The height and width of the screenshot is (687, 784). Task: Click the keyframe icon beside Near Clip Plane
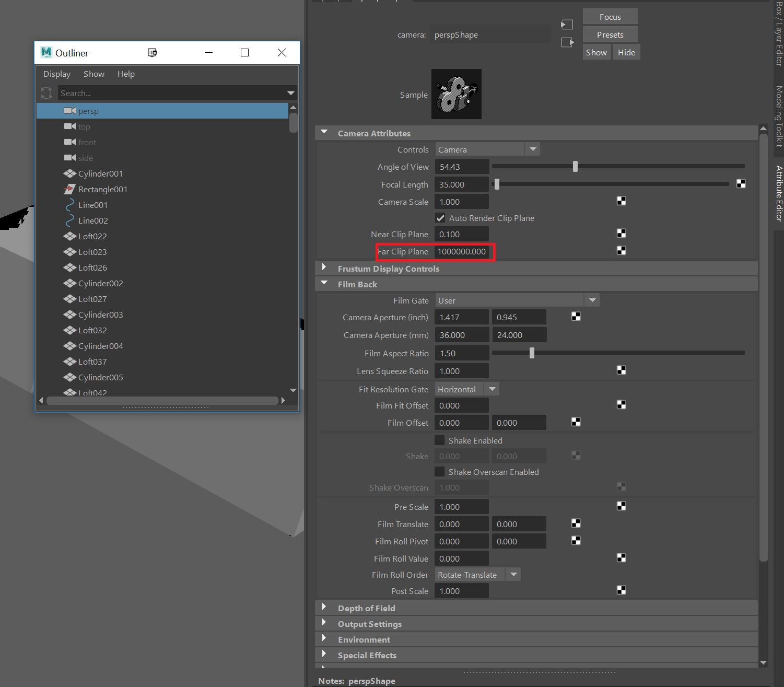tap(621, 234)
